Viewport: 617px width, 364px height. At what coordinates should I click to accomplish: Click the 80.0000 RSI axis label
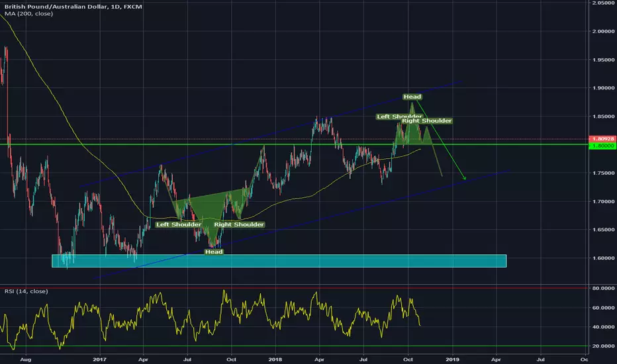pyautogui.click(x=604, y=289)
